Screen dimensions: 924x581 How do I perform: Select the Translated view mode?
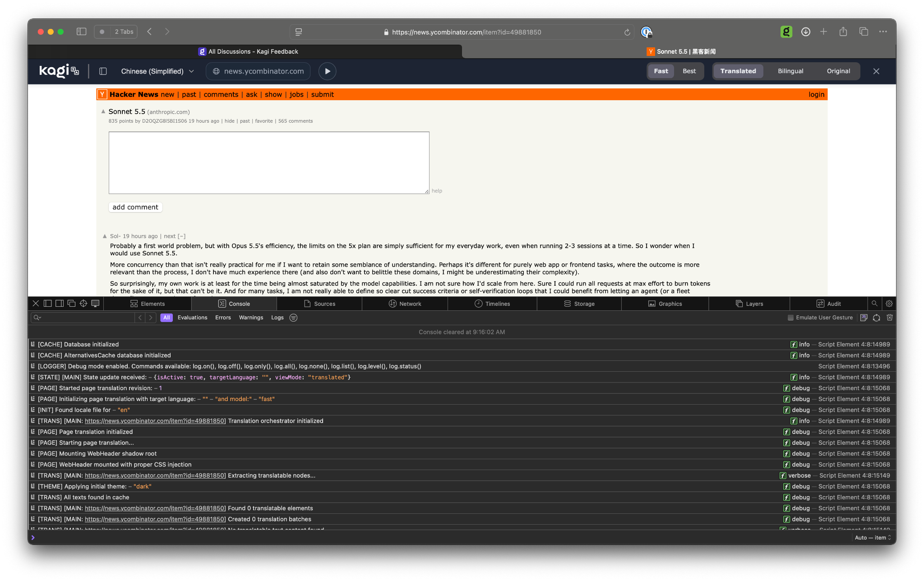[738, 71]
